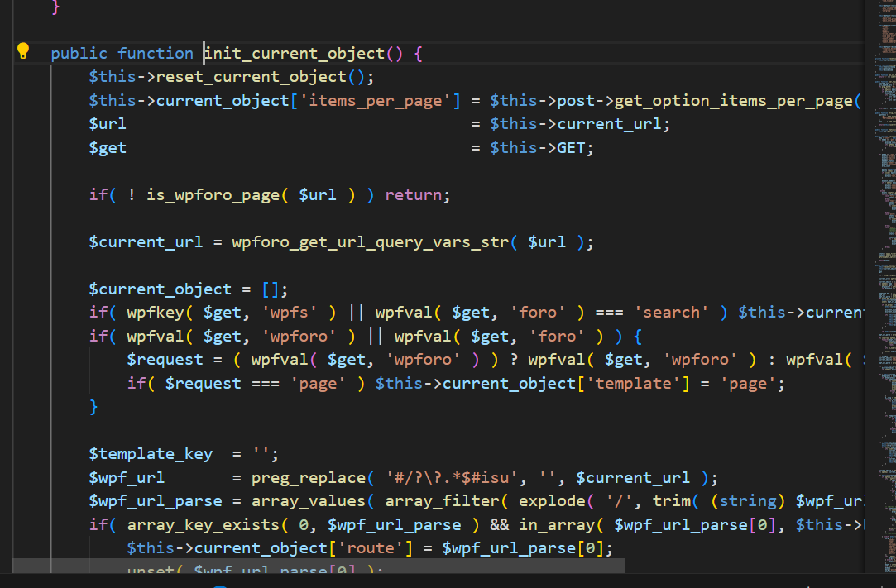
Task: Click the yellow lightbulb code action icon
Action: click(23, 50)
